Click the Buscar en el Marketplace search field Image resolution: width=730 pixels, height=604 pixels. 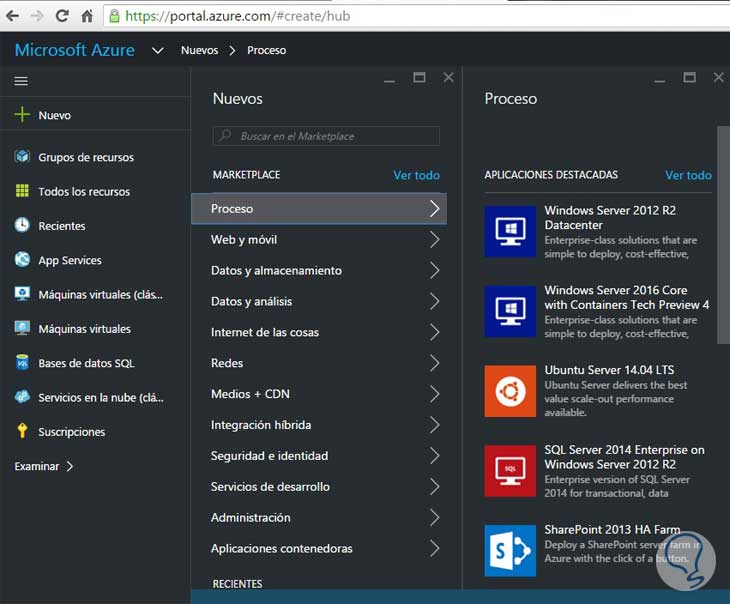click(x=326, y=136)
